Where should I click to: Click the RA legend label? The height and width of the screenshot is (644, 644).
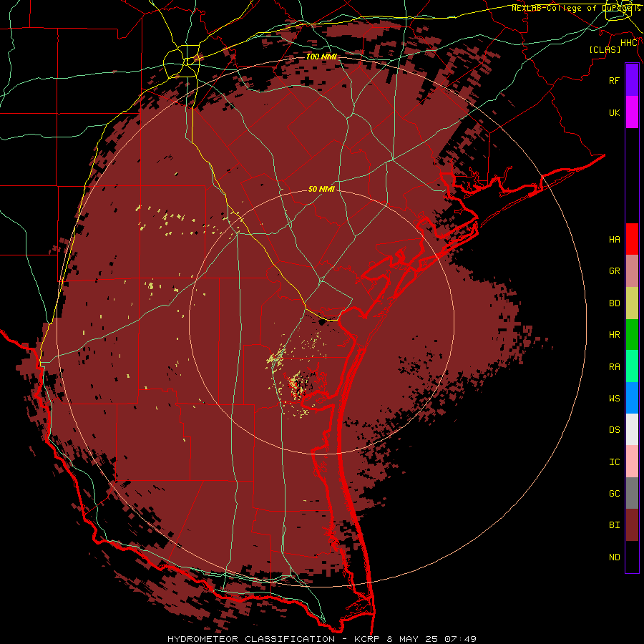[x=614, y=367]
